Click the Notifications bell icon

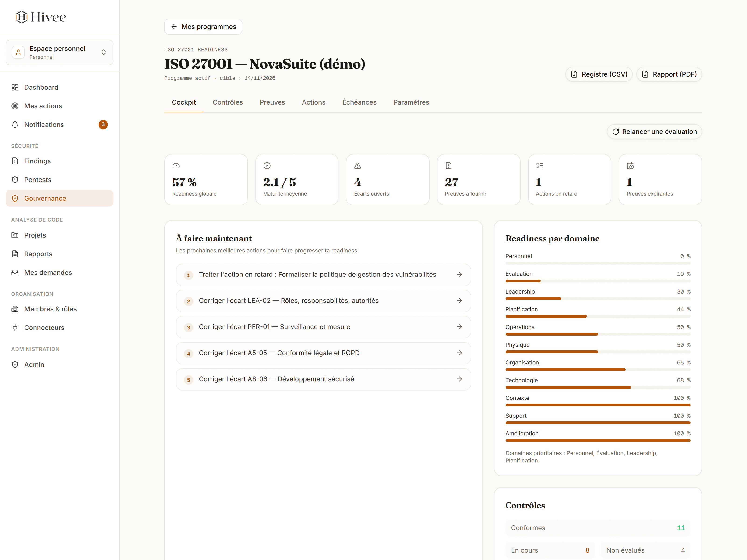pyautogui.click(x=15, y=125)
